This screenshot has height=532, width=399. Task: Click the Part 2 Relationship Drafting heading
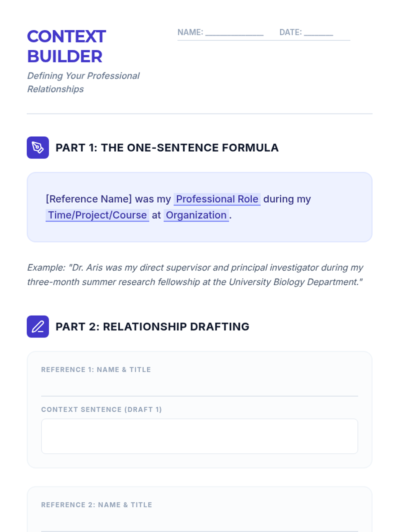(152, 327)
